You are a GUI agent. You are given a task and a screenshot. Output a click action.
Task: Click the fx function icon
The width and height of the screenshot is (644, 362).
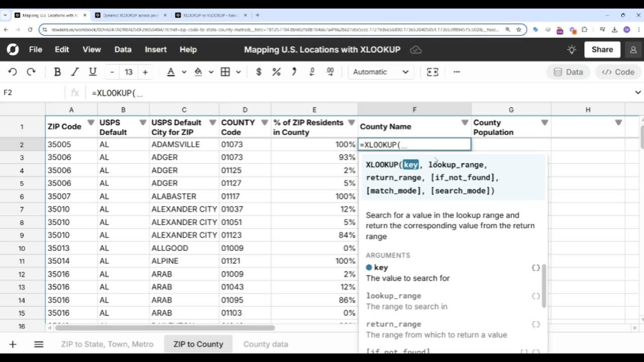click(75, 93)
